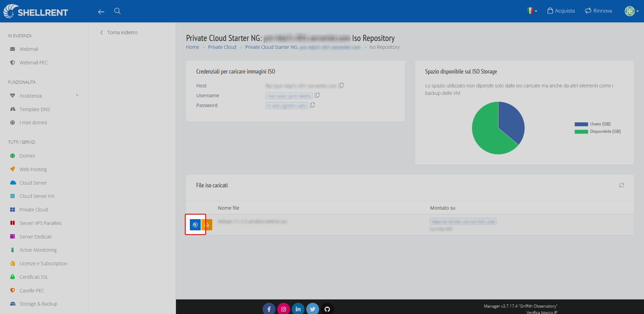644x314 pixels.
Task: Click the Server Dedicati icon
Action: pyautogui.click(x=13, y=236)
